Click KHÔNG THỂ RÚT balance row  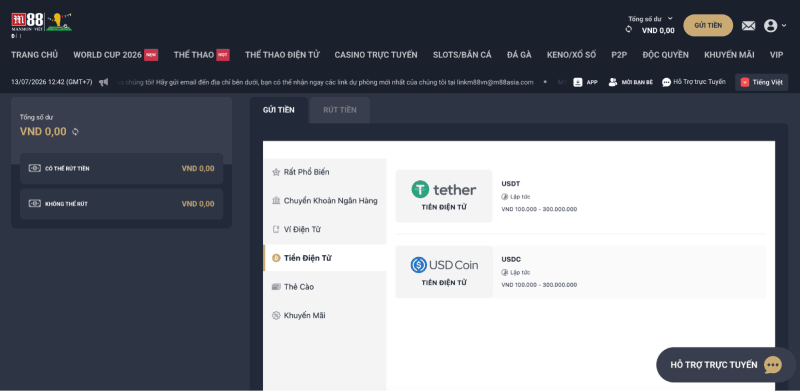pos(121,204)
